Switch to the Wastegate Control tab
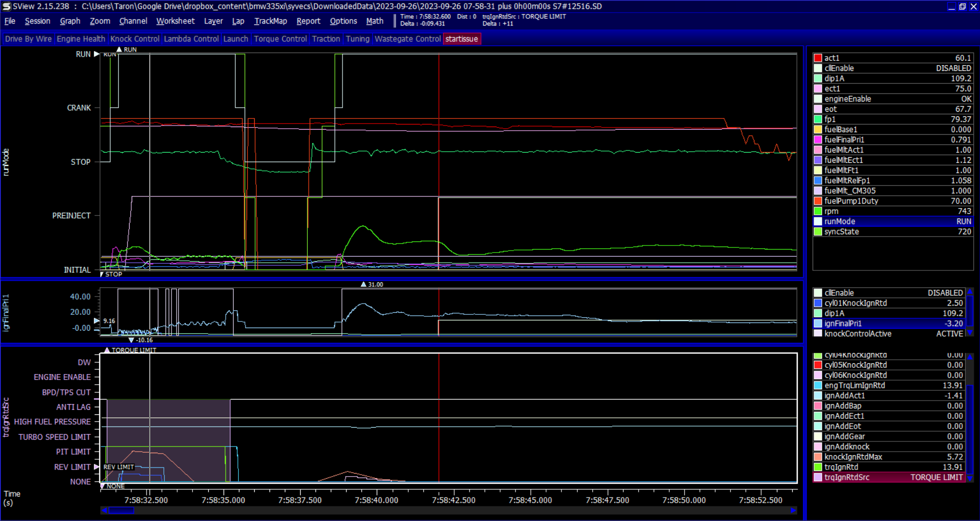 (x=407, y=39)
